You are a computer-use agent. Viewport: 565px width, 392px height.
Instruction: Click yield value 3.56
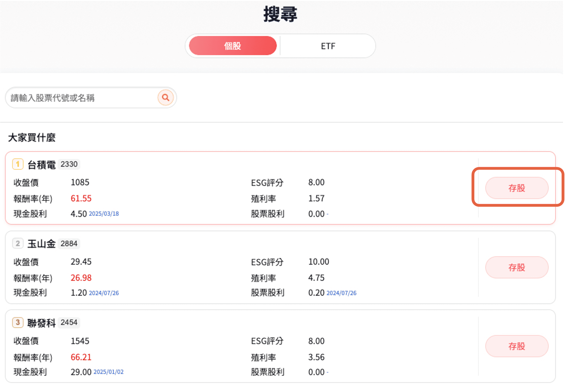(x=316, y=357)
